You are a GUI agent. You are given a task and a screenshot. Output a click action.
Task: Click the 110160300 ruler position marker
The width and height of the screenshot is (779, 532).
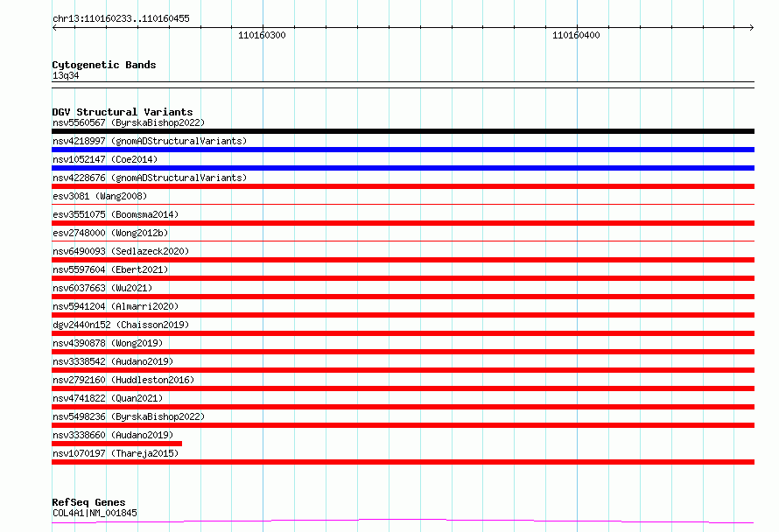tap(262, 35)
